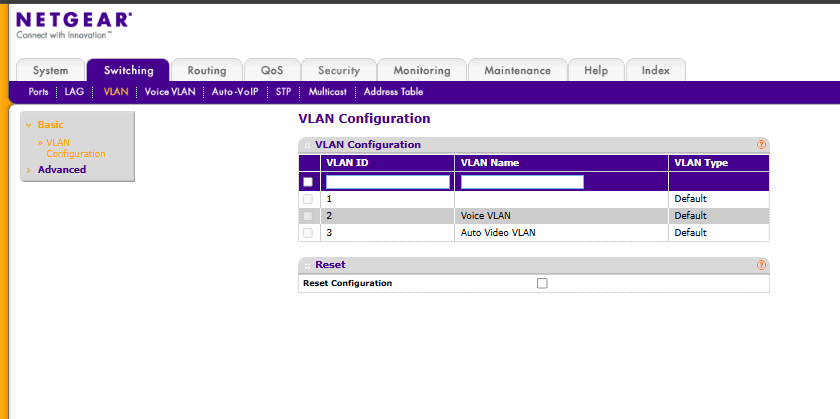Click VLAN ID cell '1'
This screenshot has height=419, width=840.
click(387, 199)
